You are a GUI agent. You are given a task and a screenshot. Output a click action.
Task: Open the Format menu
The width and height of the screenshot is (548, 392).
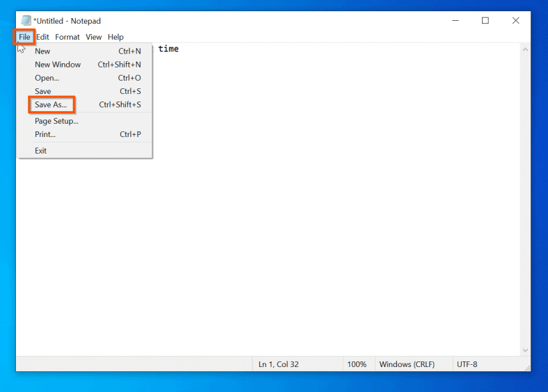pos(67,37)
